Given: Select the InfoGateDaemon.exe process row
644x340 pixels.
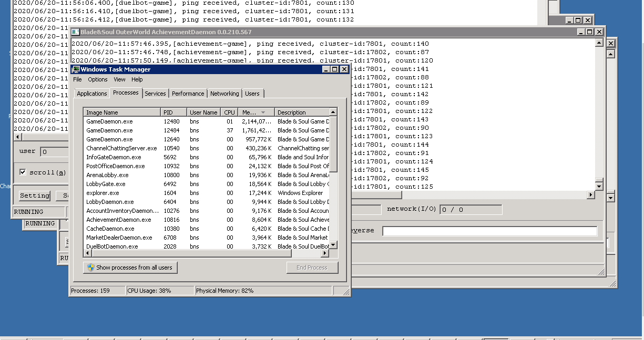Looking at the screenshot, I should (x=207, y=157).
